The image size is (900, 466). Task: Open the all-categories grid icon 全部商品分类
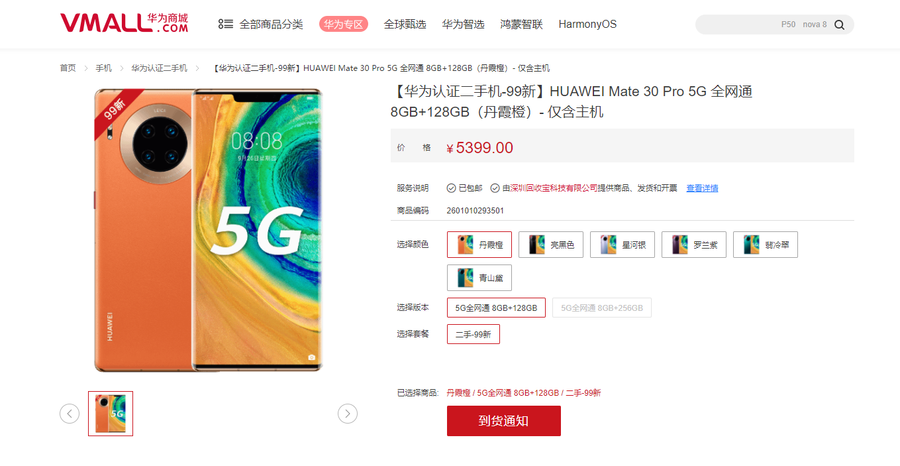(x=225, y=24)
